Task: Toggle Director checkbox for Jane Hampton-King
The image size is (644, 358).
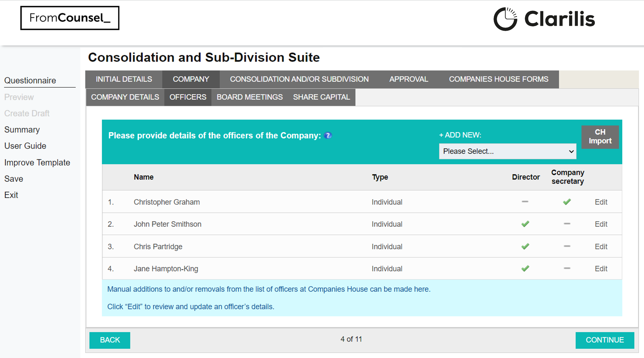Action: [x=525, y=268]
